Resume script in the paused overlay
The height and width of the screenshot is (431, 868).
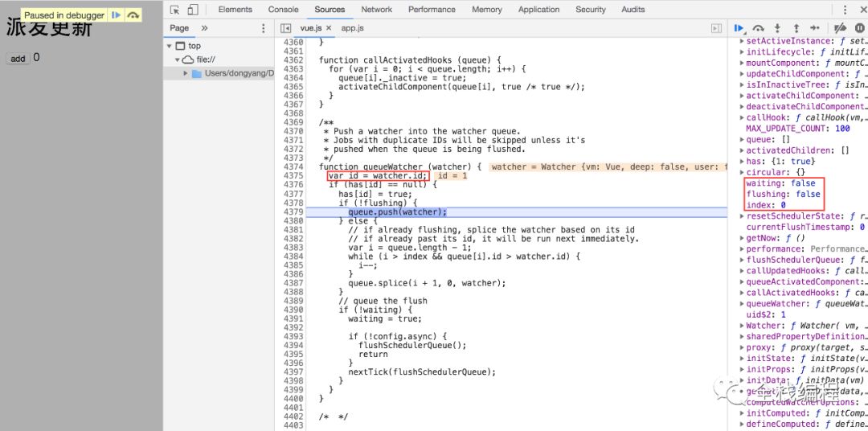(116, 15)
